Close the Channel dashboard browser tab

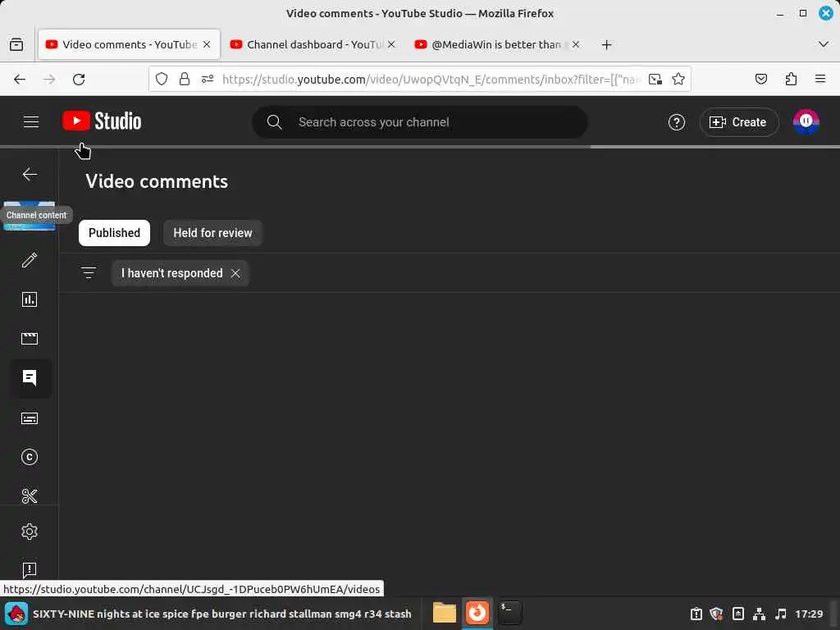(x=391, y=44)
